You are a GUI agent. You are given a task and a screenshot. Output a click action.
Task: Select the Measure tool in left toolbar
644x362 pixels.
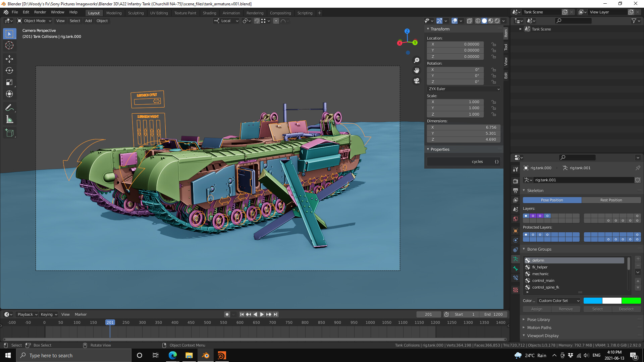(9, 119)
